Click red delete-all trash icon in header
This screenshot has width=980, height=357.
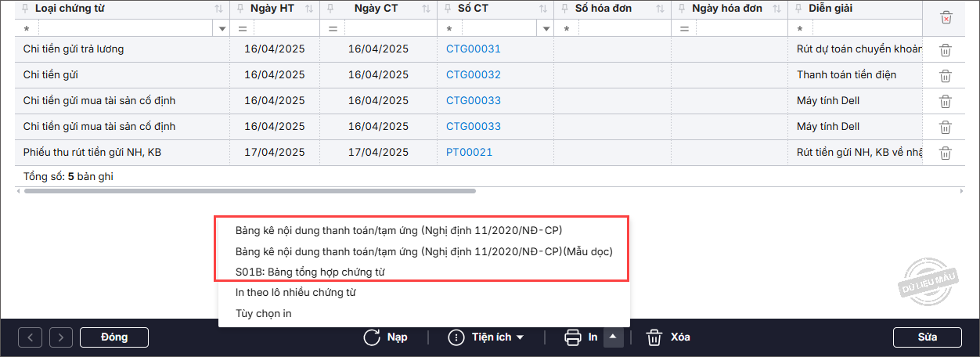click(x=946, y=17)
